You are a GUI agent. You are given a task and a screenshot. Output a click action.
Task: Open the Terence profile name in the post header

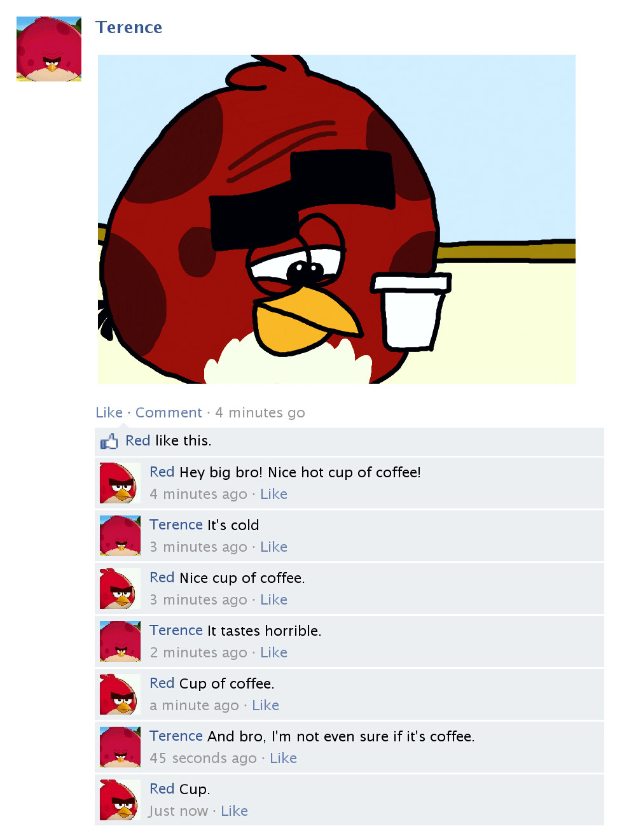click(x=129, y=27)
